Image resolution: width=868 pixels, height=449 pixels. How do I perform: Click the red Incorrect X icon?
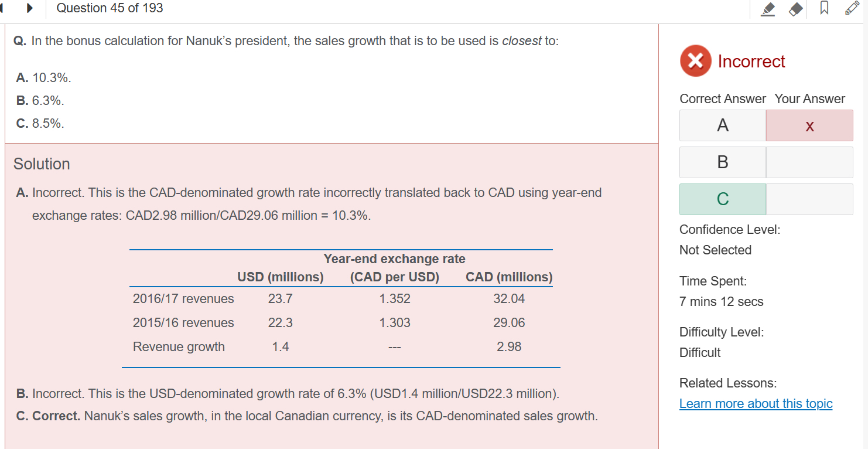[695, 62]
